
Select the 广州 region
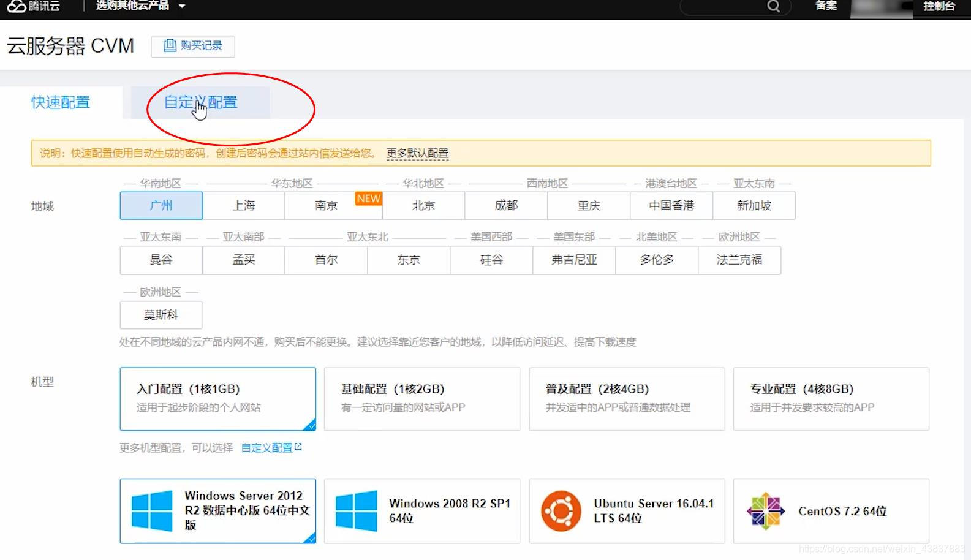pos(161,206)
